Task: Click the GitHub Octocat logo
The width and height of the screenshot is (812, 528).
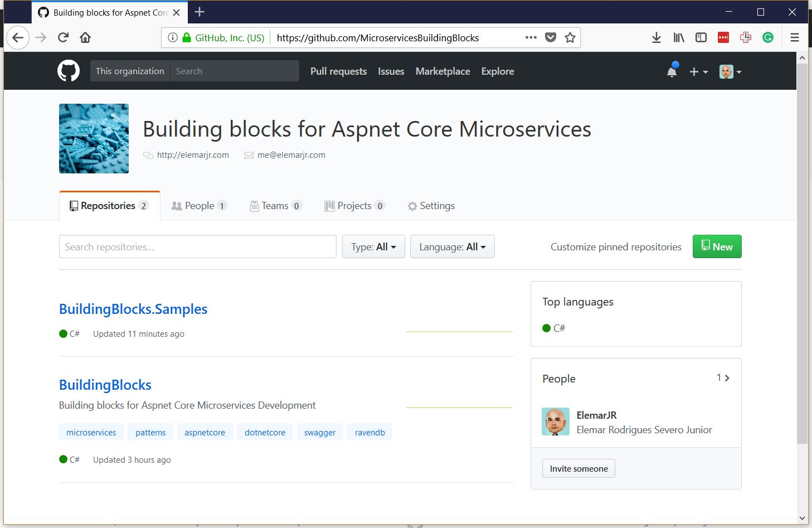Action: tap(69, 71)
